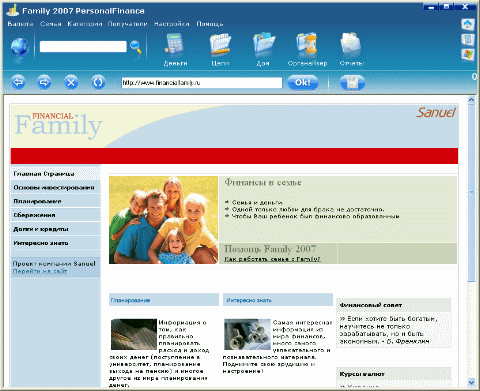Screen dimensions: 480x391
Task: Go to Главная Страница in sidebar
Action: (55, 174)
